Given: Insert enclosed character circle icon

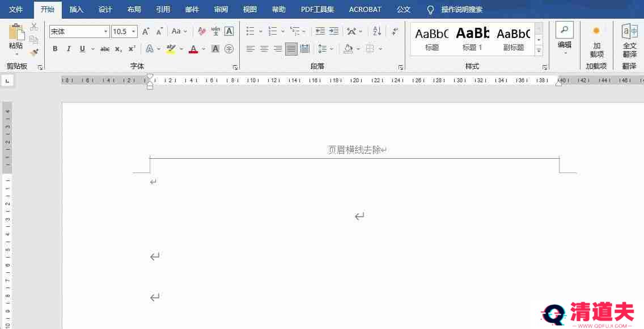Looking at the screenshot, I should pyautogui.click(x=229, y=49).
